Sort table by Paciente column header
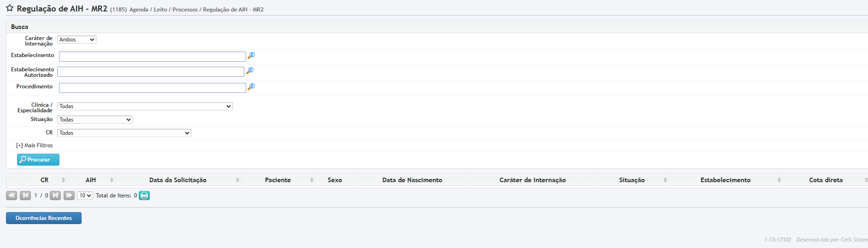This screenshot has height=248, width=868. point(278,180)
